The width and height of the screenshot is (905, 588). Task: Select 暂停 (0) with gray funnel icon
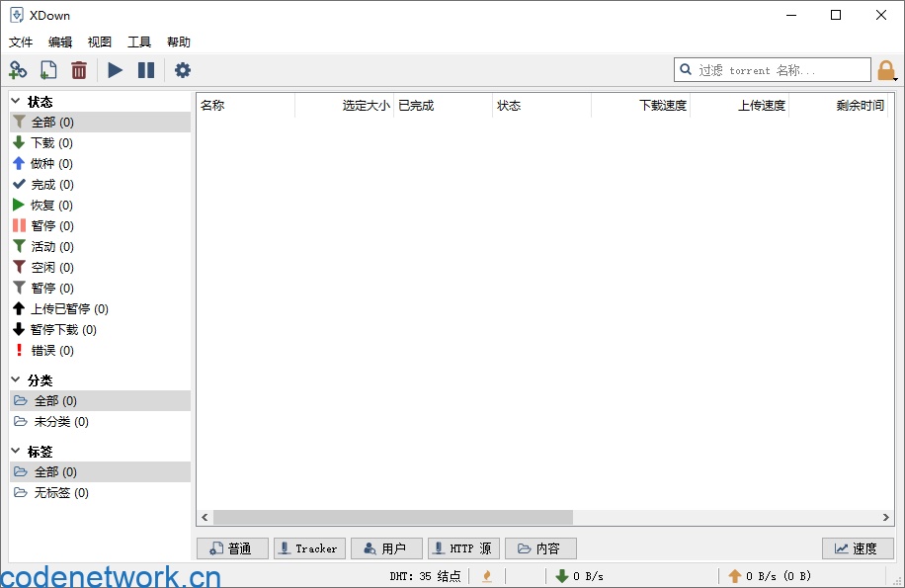point(101,289)
